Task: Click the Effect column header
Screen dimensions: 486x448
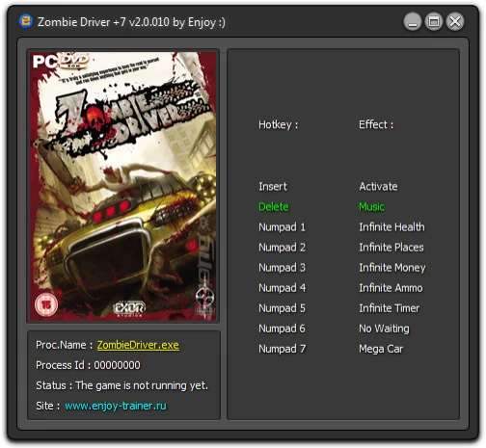Action: pyautogui.click(x=376, y=124)
